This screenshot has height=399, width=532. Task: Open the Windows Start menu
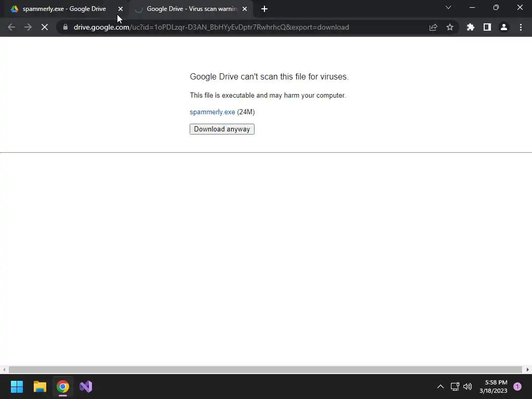(17, 387)
